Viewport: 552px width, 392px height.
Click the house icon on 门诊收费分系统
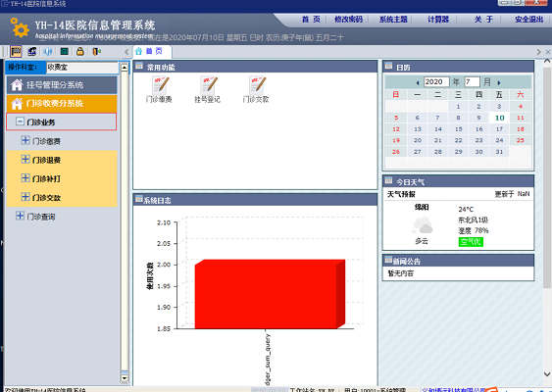(17, 104)
